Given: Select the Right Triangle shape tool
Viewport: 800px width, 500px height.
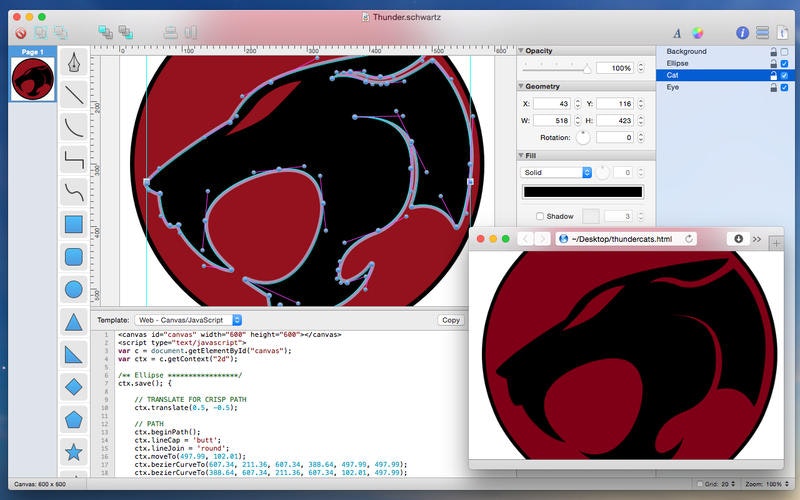Looking at the screenshot, I should 74,355.
